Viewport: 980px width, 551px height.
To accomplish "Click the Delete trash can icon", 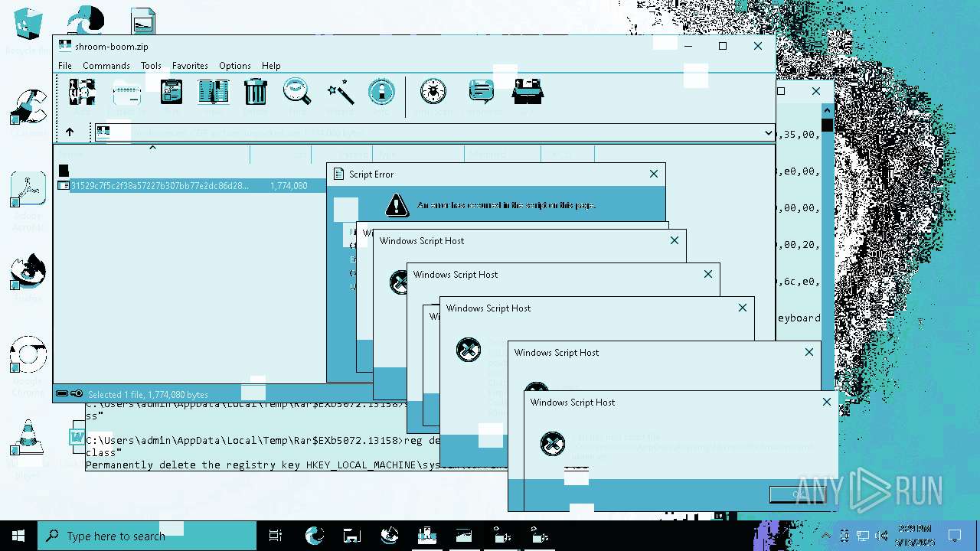I will [255, 92].
